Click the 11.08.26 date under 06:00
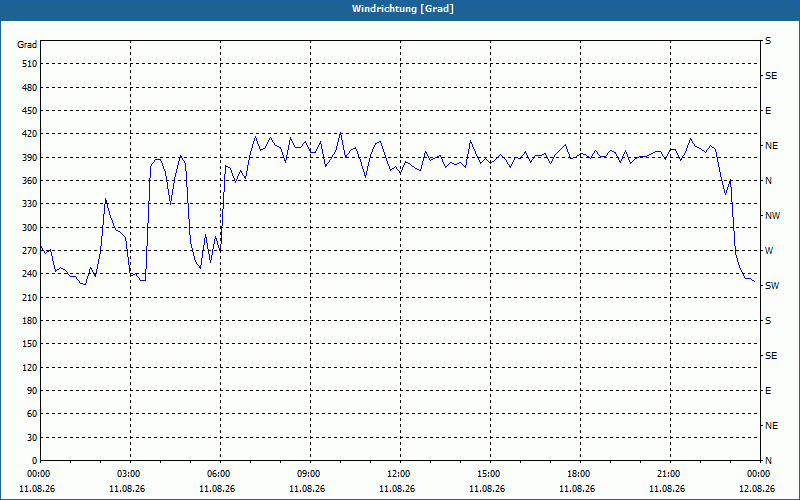 217,488
